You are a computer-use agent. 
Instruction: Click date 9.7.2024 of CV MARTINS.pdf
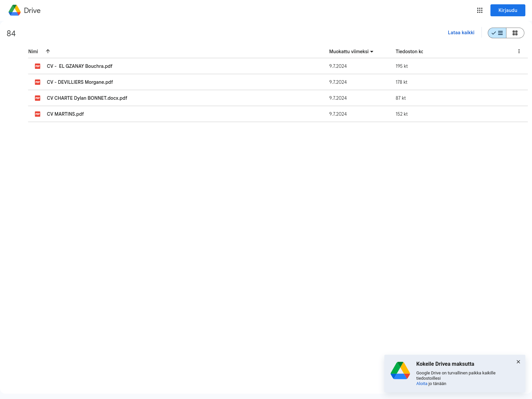pos(338,114)
